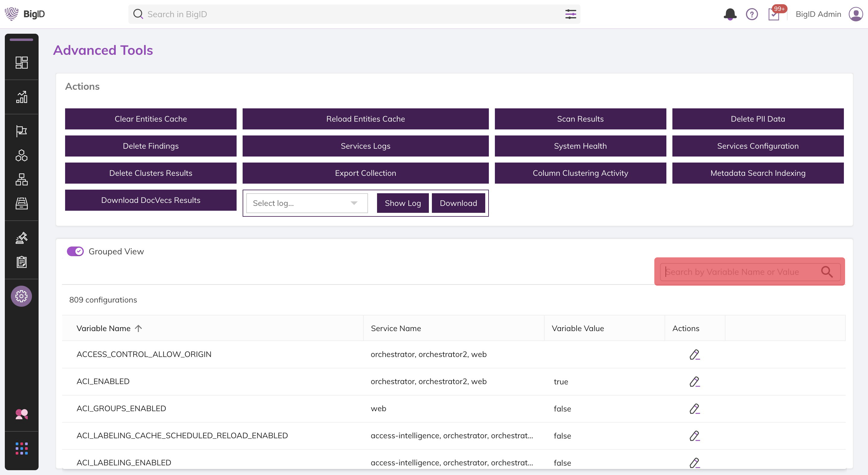The height and width of the screenshot is (475, 868).
Task: Click the flag icon in sidebar
Action: pyautogui.click(x=22, y=131)
